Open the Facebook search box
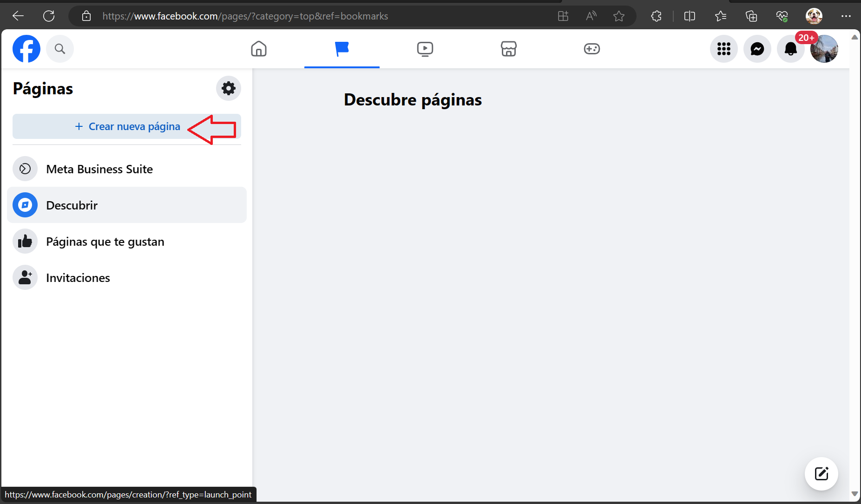Screen dimensions: 861x504 [60, 49]
